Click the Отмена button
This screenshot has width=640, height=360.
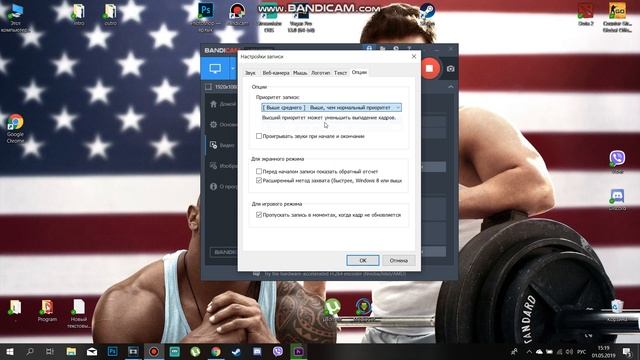(398, 260)
